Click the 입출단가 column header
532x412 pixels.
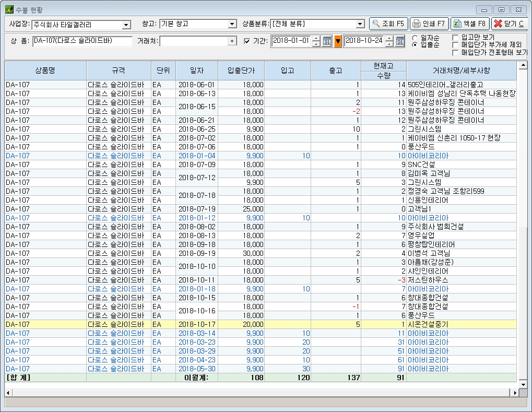(x=241, y=70)
